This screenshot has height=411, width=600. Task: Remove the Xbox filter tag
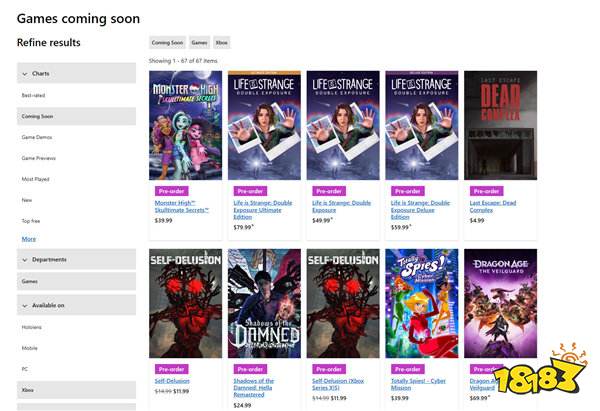click(222, 42)
